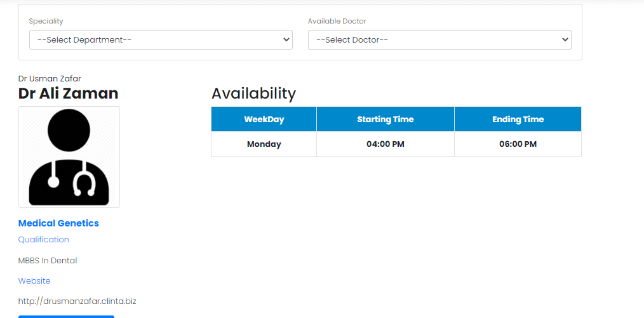The image size is (644, 318).
Task: Click the MBBS In Dental qualification text
Action: (48, 260)
